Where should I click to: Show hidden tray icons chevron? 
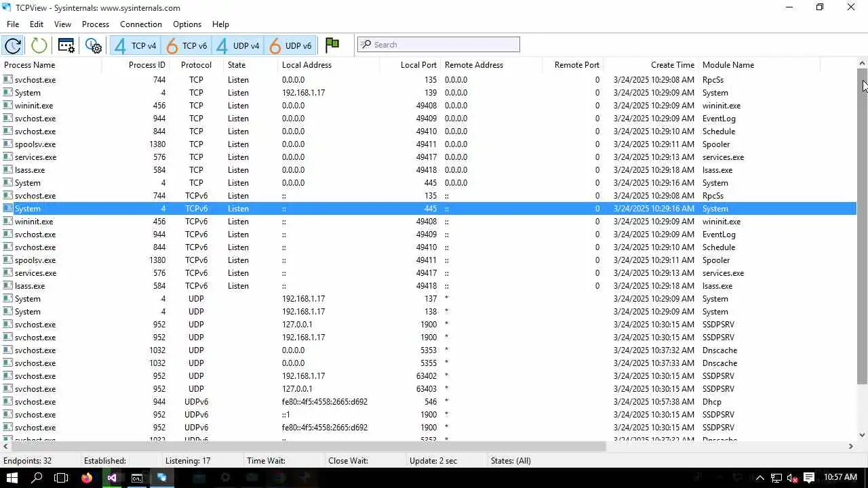pos(760,478)
